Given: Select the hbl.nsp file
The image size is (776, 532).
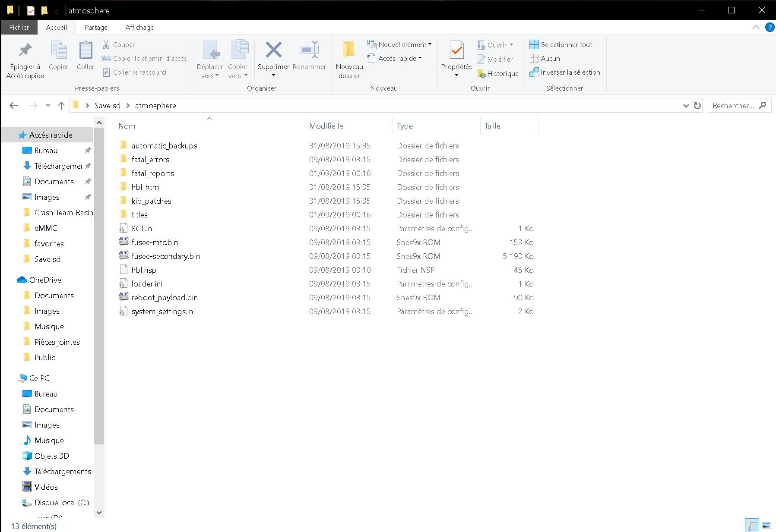Looking at the screenshot, I should [x=144, y=270].
